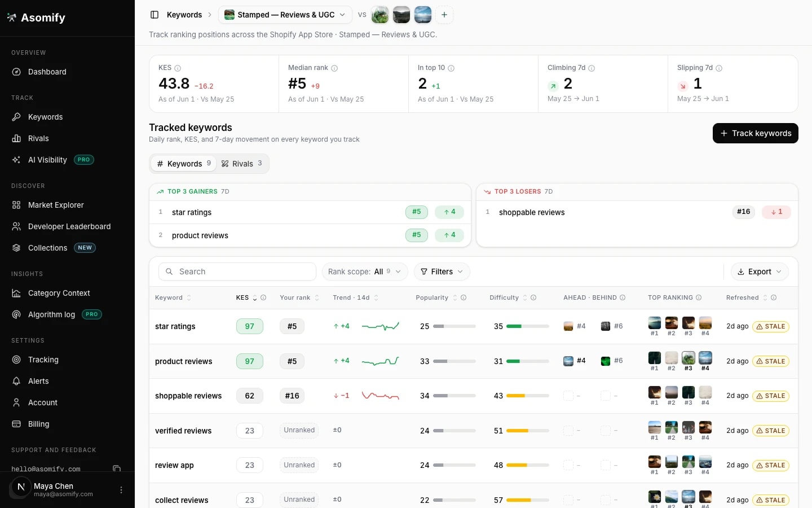The image size is (812, 508).
Task: Click the star ratings popularity bar
Action: tap(454, 326)
